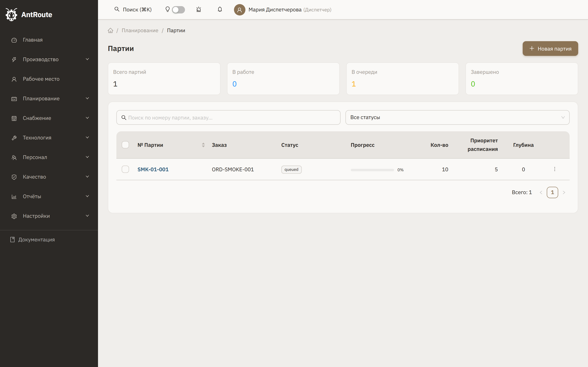Click the 0% progress bar for SMK-01-001
Screen dimensions: 588x367
(x=372, y=170)
